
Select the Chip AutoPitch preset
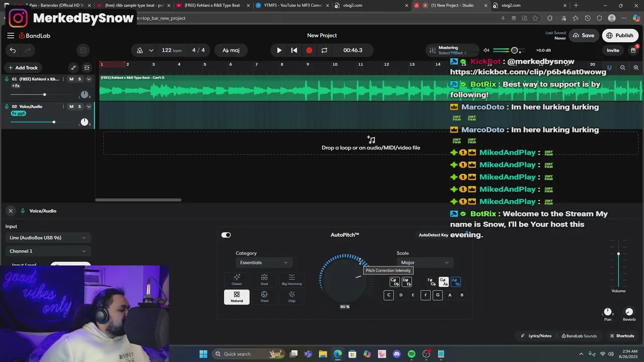click(292, 297)
